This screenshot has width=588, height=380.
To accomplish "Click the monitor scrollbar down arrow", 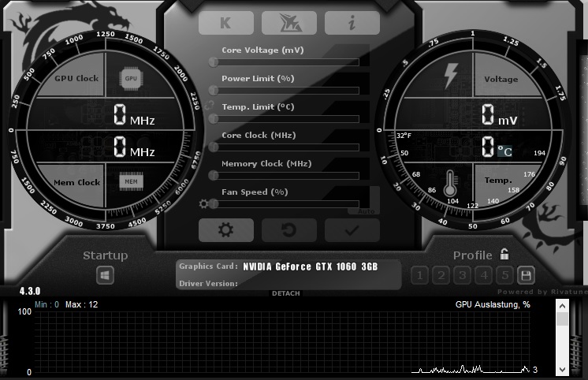I will (562, 369).
